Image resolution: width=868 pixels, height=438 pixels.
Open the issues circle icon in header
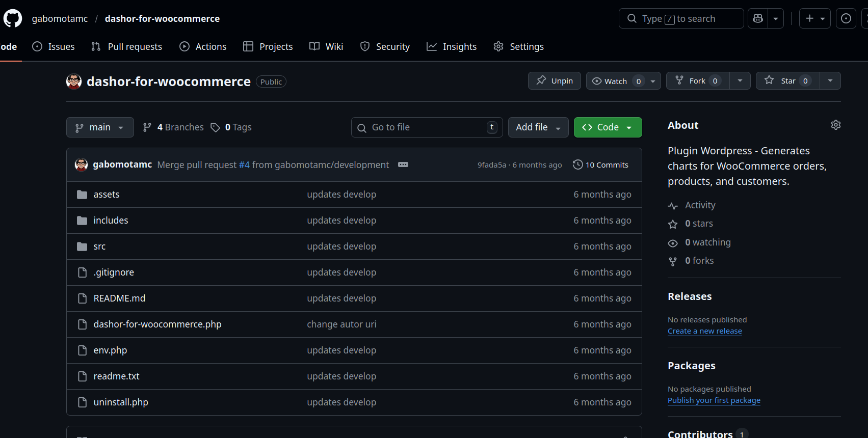(x=846, y=18)
